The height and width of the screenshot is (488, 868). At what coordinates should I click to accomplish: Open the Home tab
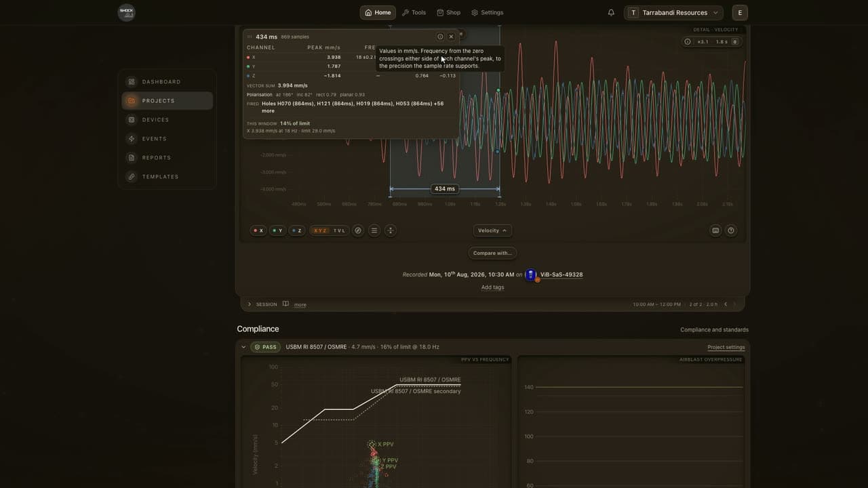click(x=378, y=12)
